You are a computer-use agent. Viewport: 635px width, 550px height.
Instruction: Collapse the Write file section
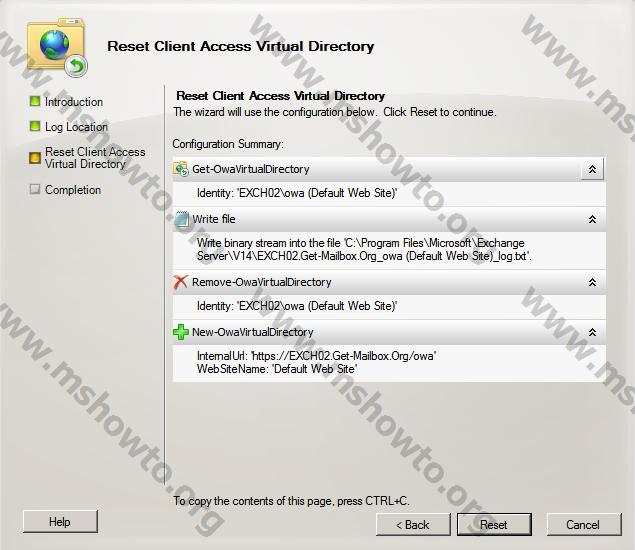[x=592, y=219]
